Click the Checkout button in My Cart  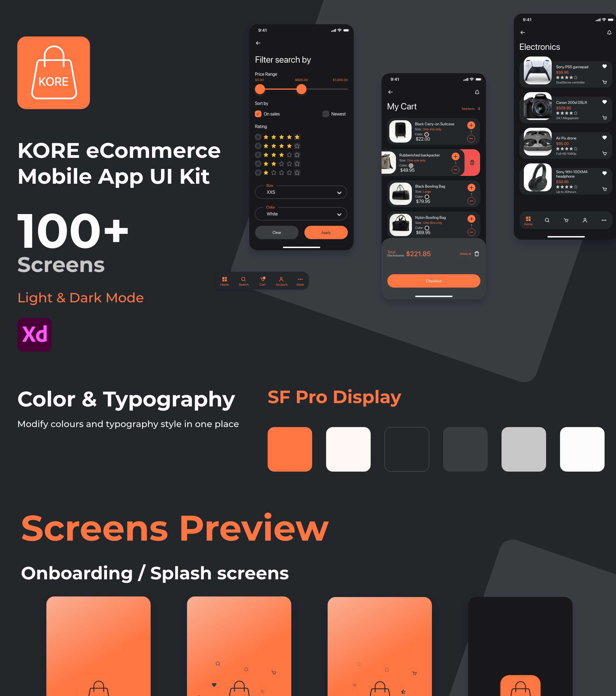tap(433, 281)
